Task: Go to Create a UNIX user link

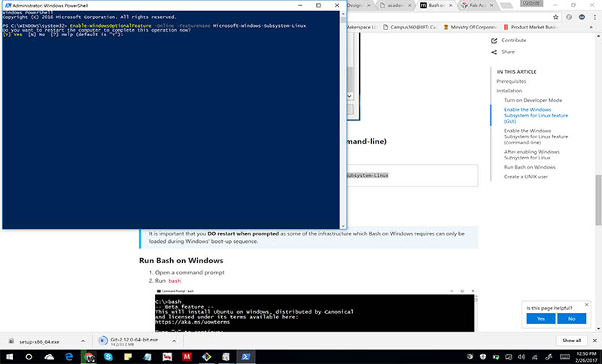Action: [x=525, y=177]
